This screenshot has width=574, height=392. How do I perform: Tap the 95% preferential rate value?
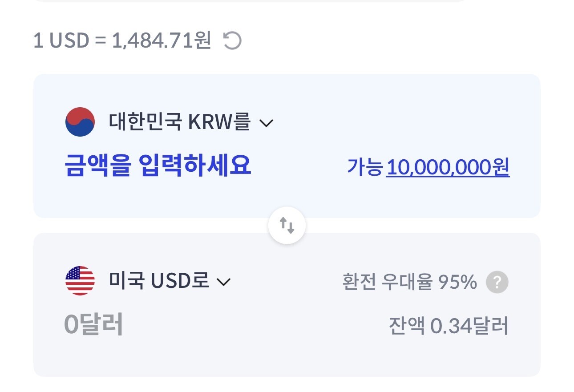[x=457, y=282]
